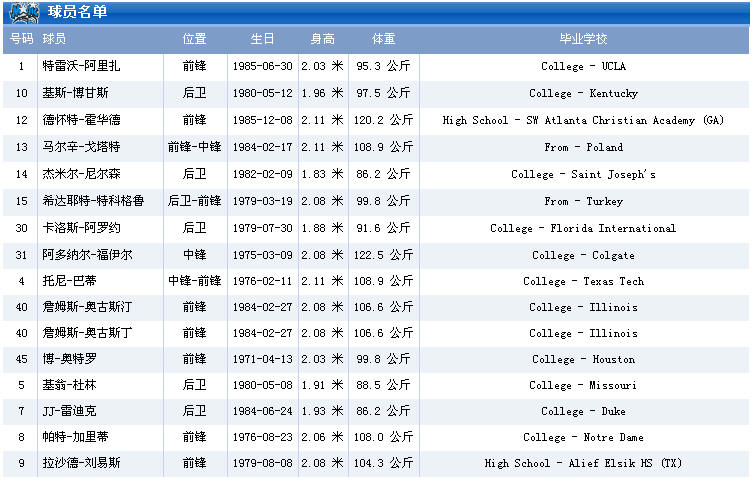
Task: Click player name 卡洛斯-阿罗约
Action: (81, 228)
